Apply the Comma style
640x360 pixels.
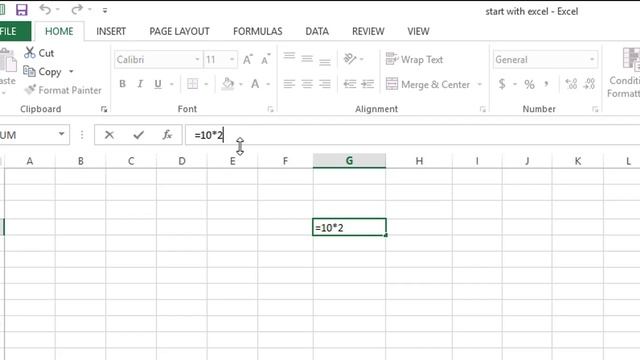pos(547,84)
